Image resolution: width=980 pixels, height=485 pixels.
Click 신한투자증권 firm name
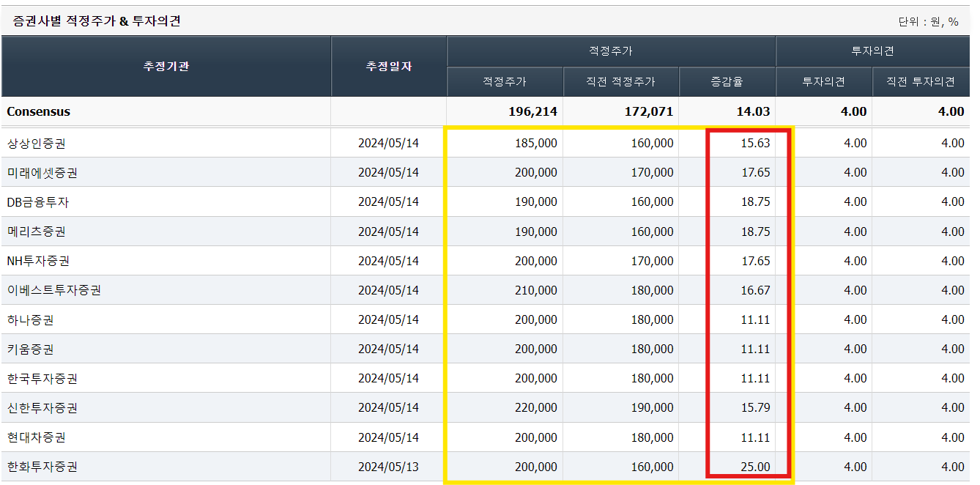point(42,408)
